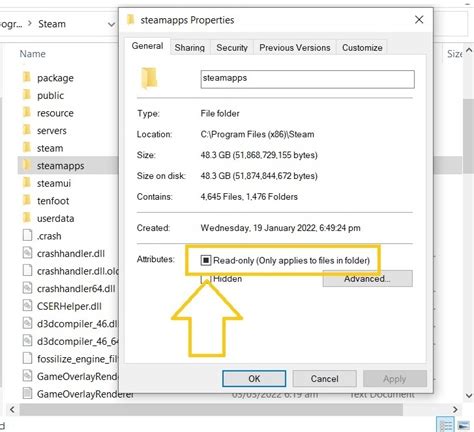Select the servers folder name

pos(52,130)
